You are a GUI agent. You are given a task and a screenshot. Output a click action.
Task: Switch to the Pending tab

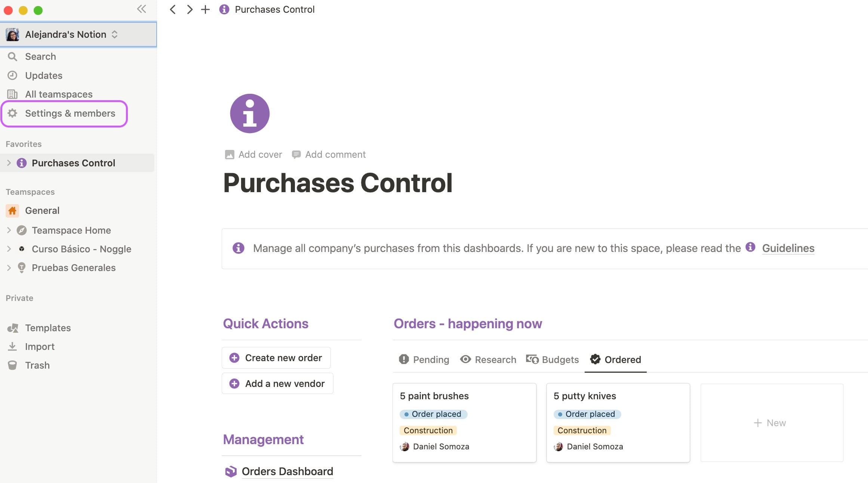(x=424, y=360)
